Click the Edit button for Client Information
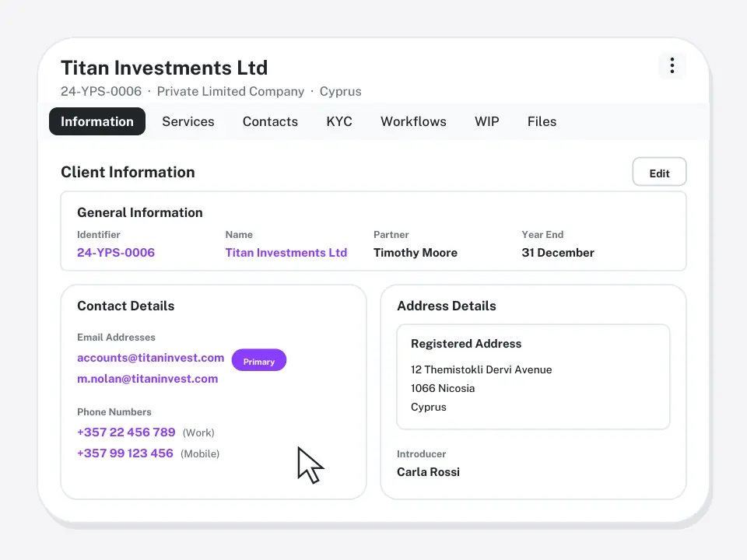 tap(659, 172)
